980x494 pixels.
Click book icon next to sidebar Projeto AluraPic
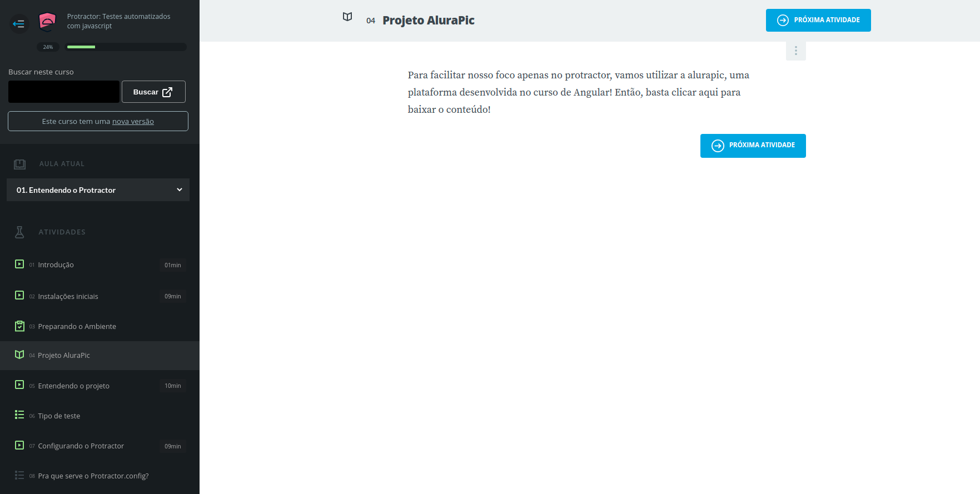click(x=19, y=355)
